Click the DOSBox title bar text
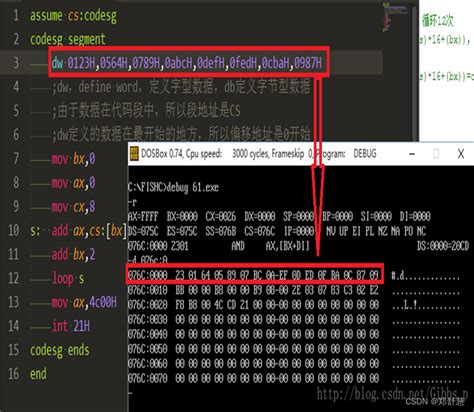This screenshot has width=474, height=412. [x=259, y=154]
